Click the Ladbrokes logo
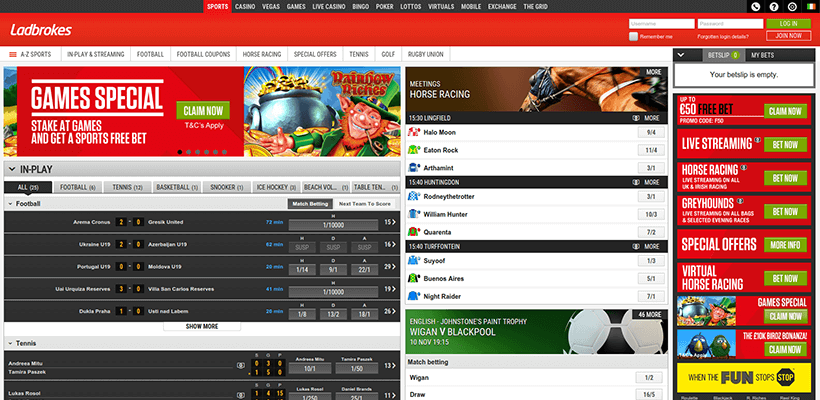The image size is (820, 400). coord(39,29)
